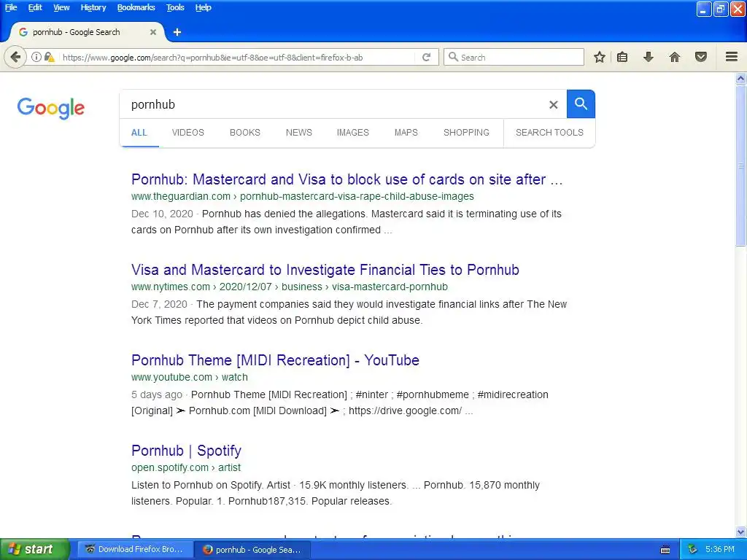Viewport: 747px width, 560px height.
Task: Open the View menu
Action: [61, 7]
